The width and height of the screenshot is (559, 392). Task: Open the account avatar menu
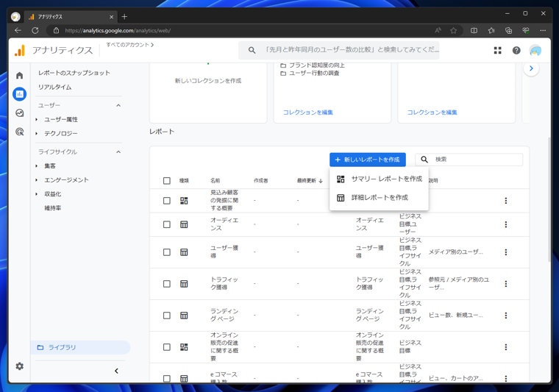click(535, 51)
